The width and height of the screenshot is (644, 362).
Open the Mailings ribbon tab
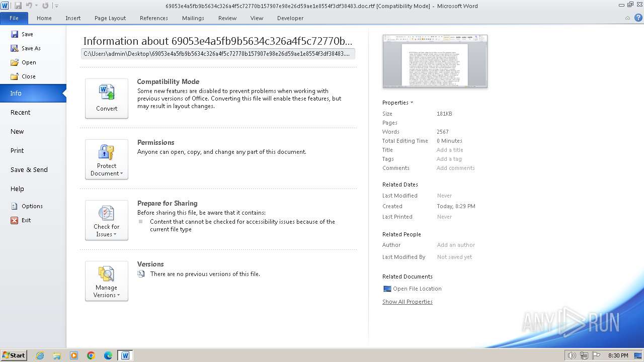pos(193,18)
